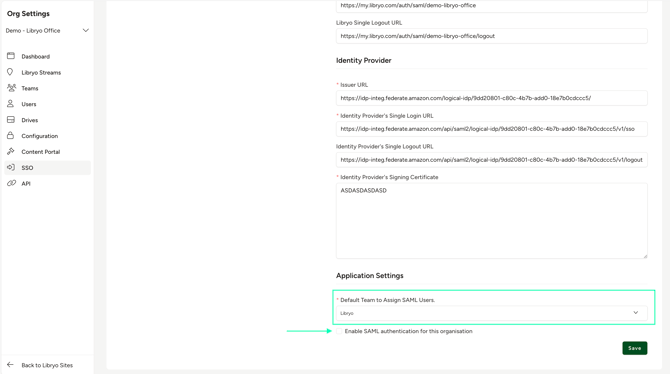670x374 pixels.
Task: Click the back arrow icon
Action: (x=10, y=365)
